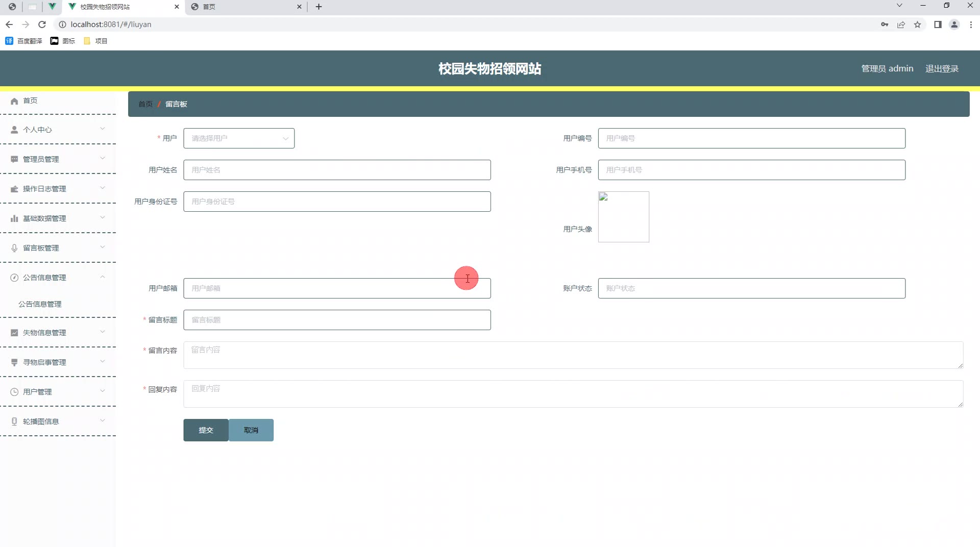Click the chart icon beside 失物信息管理
Screen dimensions: 980x547
click(14, 333)
